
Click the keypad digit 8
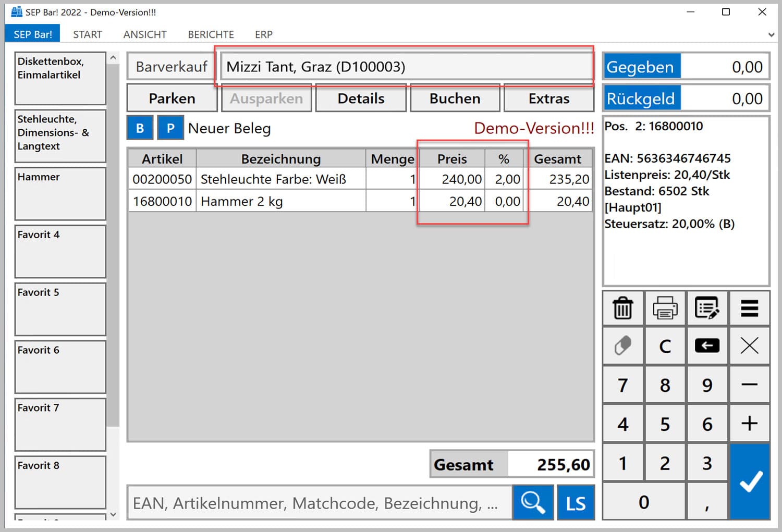[665, 385]
